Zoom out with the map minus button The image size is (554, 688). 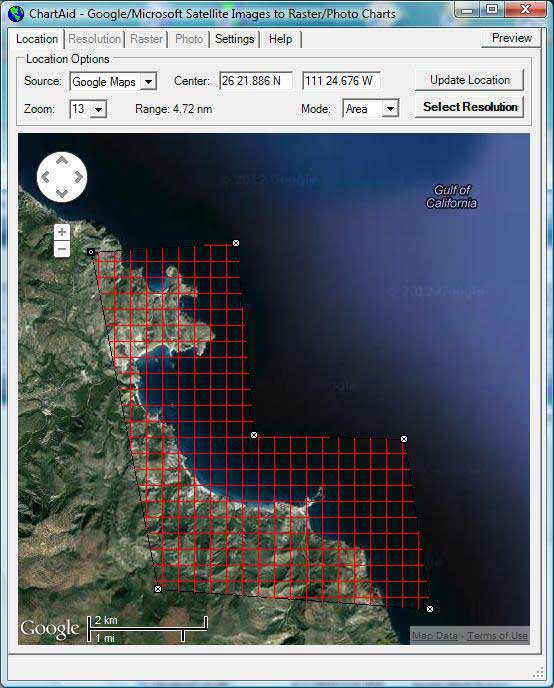pos(62,249)
